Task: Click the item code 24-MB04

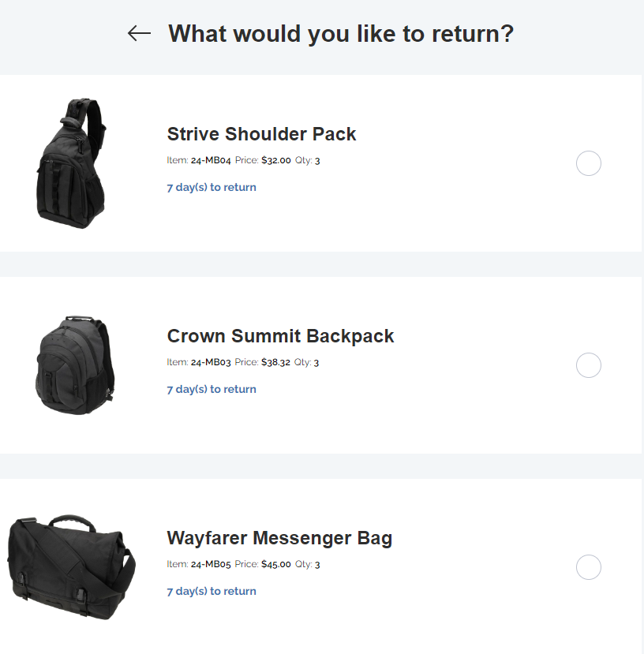Action: pos(211,160)
